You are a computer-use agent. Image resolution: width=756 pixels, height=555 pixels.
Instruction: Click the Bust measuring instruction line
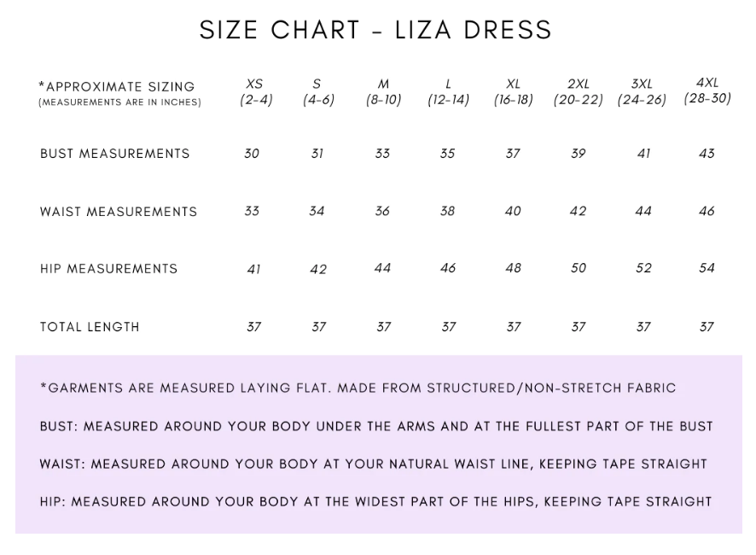376,426
